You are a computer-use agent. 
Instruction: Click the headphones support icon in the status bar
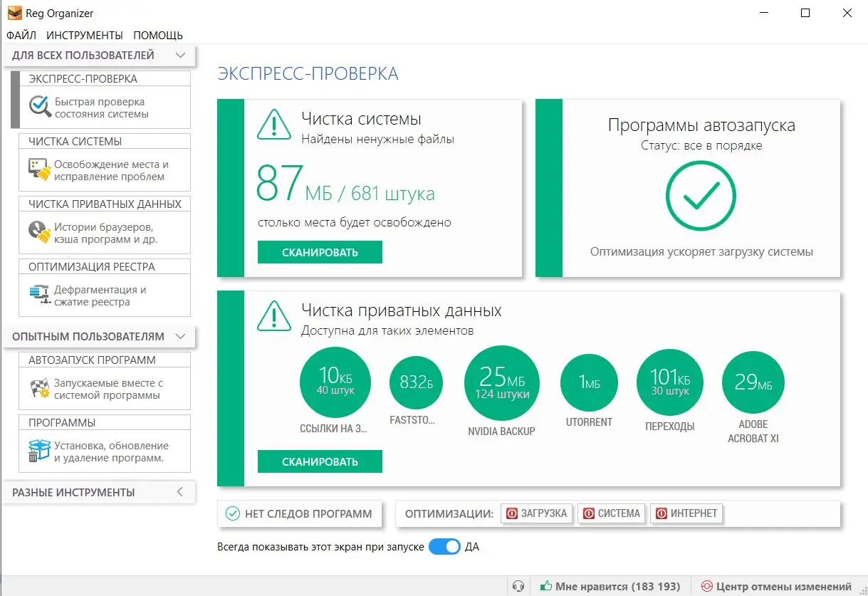[x=518, y=585]
